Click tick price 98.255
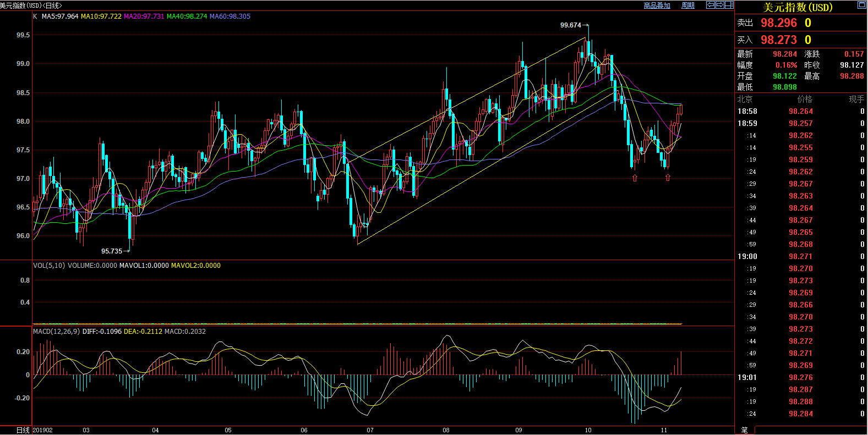 801,148
